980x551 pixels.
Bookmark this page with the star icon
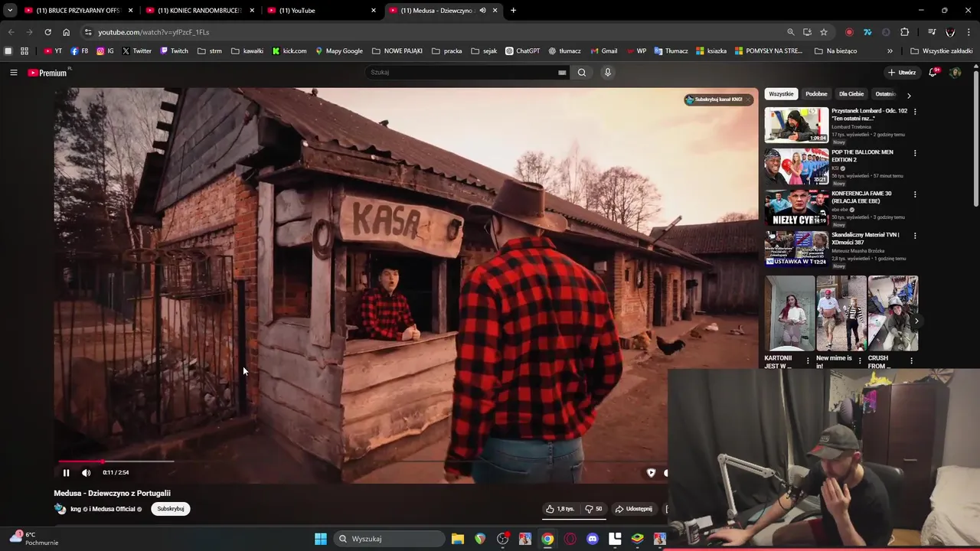point(824,32)
